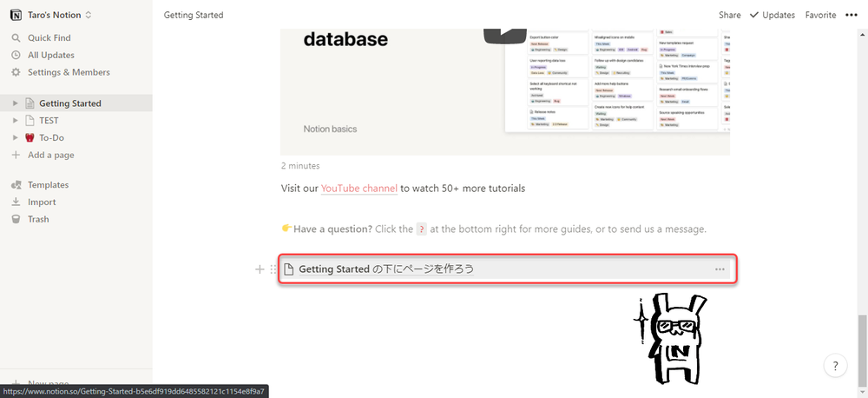
Task: Click the Getting Started breadcrumb in top bar
Action: coord(194,15)
